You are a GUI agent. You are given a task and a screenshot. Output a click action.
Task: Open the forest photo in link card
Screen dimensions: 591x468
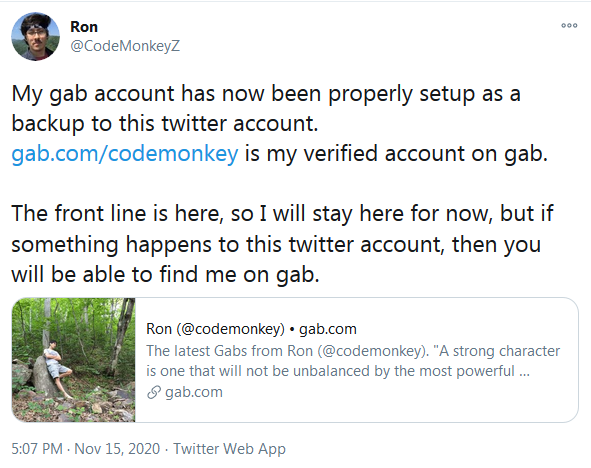pos(74,360)
